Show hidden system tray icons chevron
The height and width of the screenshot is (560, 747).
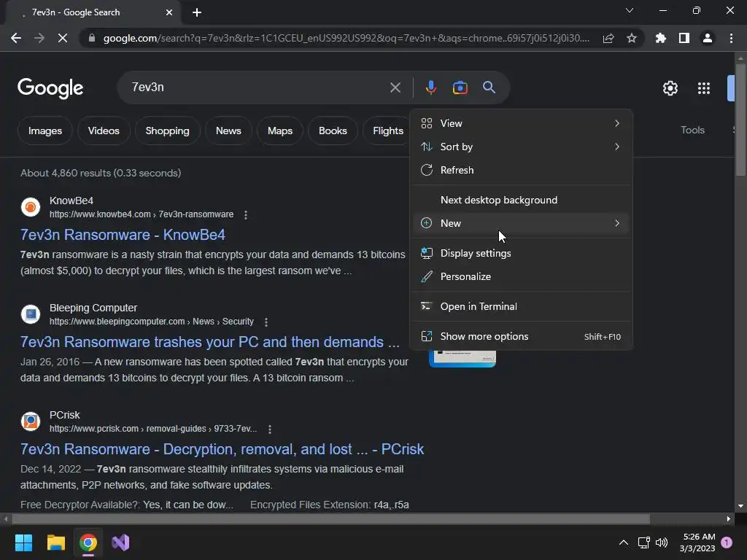point(623,542)
